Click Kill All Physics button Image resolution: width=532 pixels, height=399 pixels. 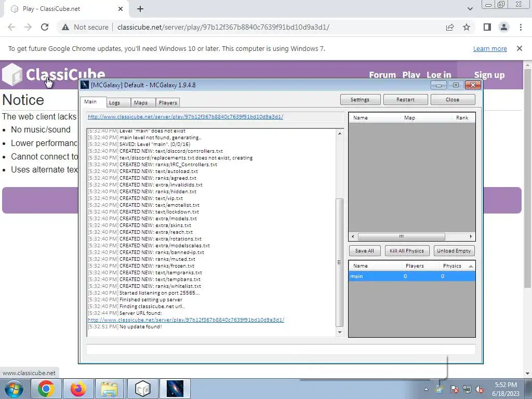(407, 251)
